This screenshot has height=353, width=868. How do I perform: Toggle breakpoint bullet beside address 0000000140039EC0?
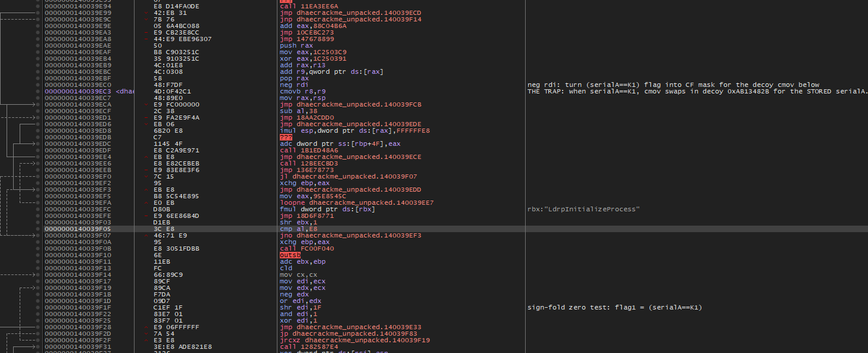39,85
